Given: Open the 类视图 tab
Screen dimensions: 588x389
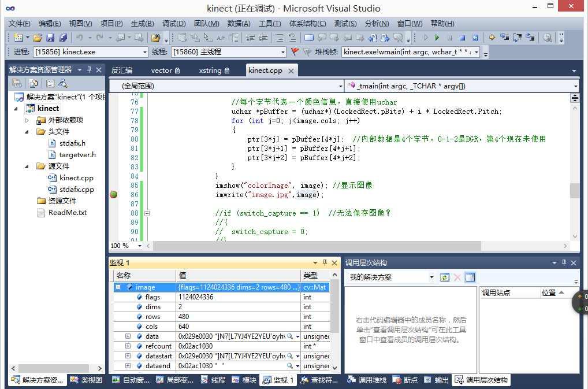Looking at the screenshot, I should (86, 380).
